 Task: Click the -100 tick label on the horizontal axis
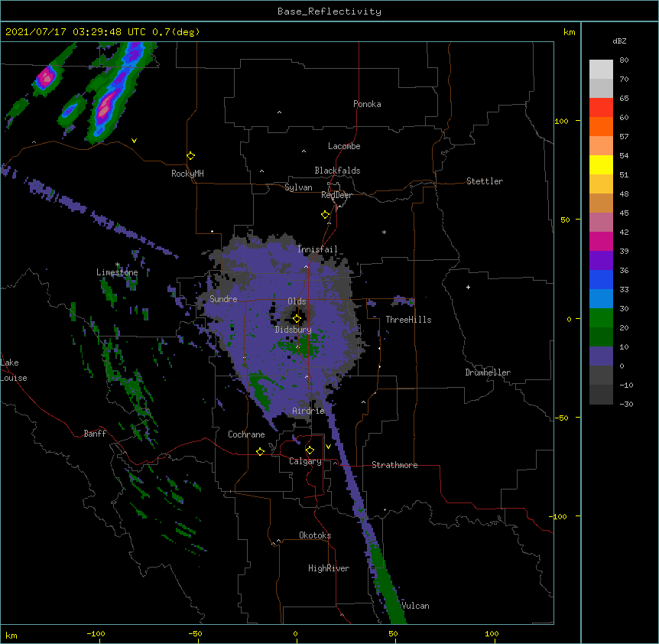(96, 633)
